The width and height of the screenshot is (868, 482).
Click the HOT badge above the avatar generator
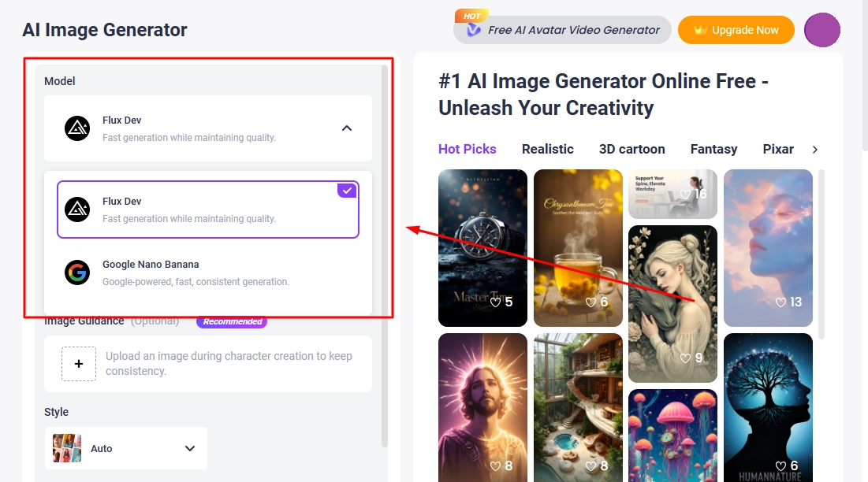coord(471,14)
